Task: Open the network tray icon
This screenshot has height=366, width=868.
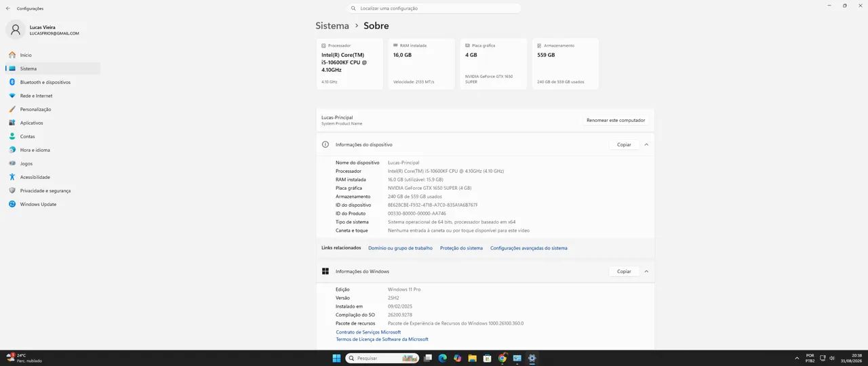Action: pyautogui.click(x=823, y=358)
